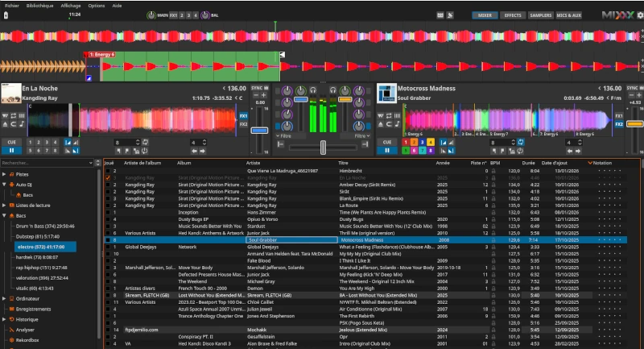Click the CUE button on deck 2

tap(387, 142)
